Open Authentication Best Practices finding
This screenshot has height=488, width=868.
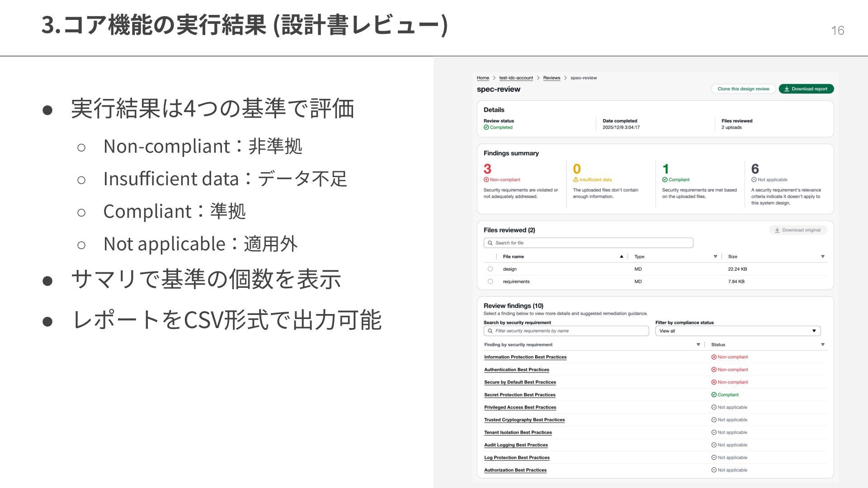tap(516, 370)
